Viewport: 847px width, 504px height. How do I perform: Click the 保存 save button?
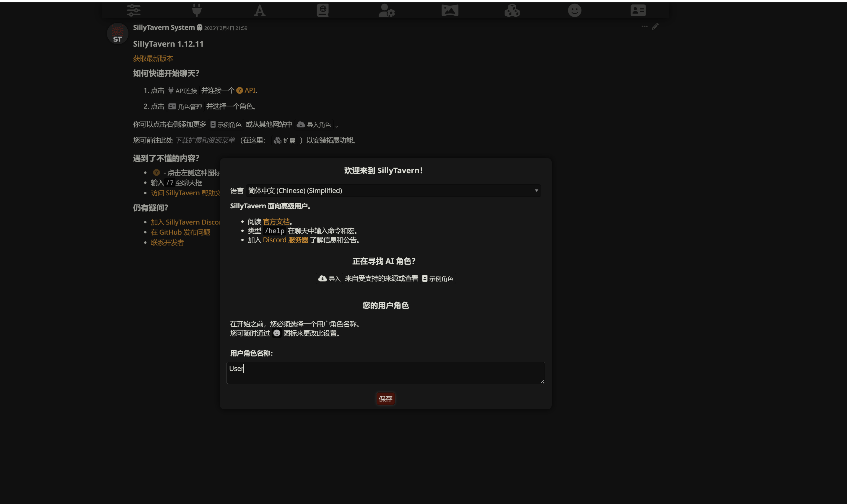pos(385,399)
